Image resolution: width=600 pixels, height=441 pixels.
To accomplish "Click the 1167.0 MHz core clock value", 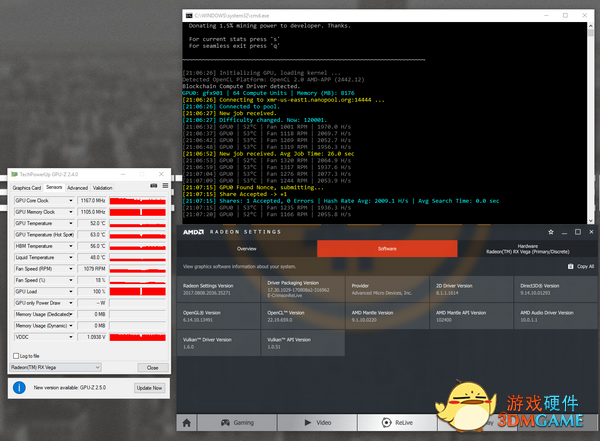I will tap(93, 201).
